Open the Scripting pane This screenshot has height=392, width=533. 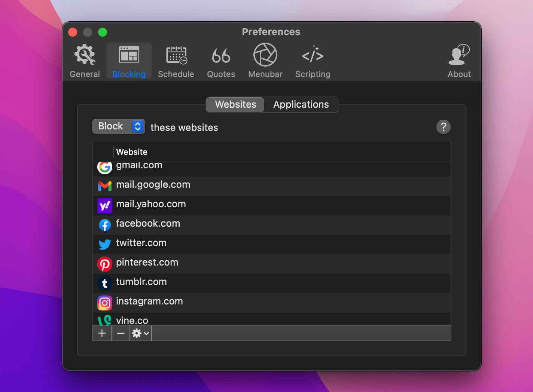pyautogui.click(x=313, y=61)
